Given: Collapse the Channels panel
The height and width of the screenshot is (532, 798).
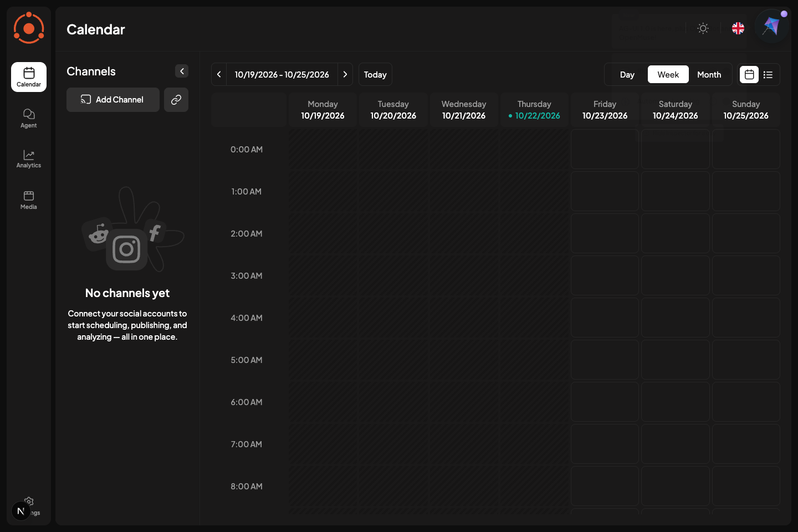Looking at the screenshot, I should pyautogui.click(x=182, y=71).
